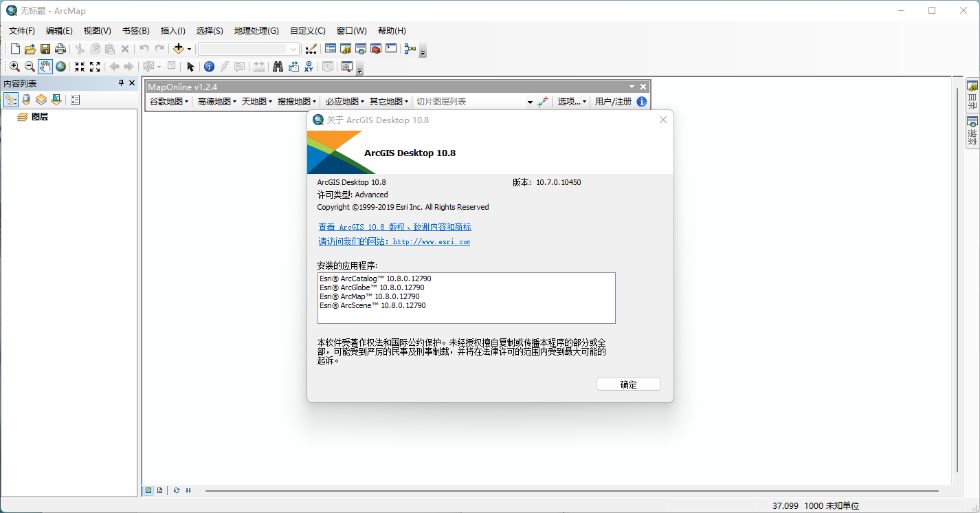This screenshot has height=513, width=980.
Task: Open the 自定义(C) menu
Action: click(307, 31)
